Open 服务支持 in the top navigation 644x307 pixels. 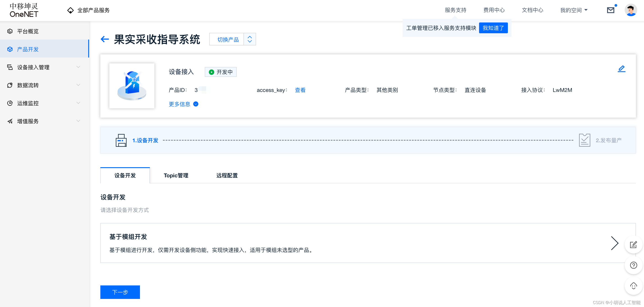455,10
